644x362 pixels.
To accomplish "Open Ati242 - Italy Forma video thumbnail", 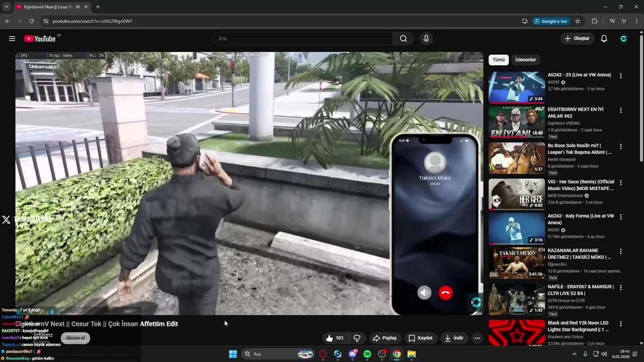I will 517,229.
